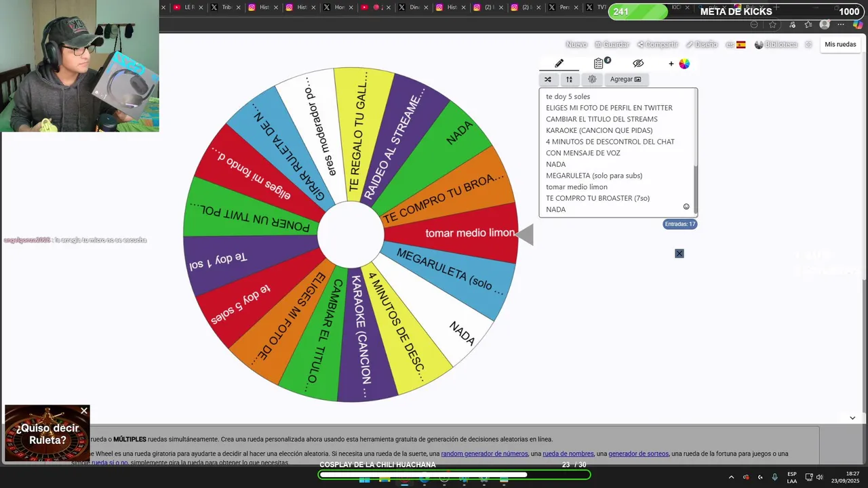Change language via es Spanish flag

click(x=736, y=44)
